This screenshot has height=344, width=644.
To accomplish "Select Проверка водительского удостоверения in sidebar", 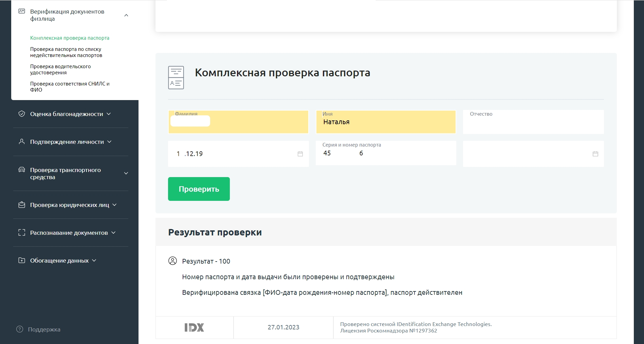I will [60, 69].
